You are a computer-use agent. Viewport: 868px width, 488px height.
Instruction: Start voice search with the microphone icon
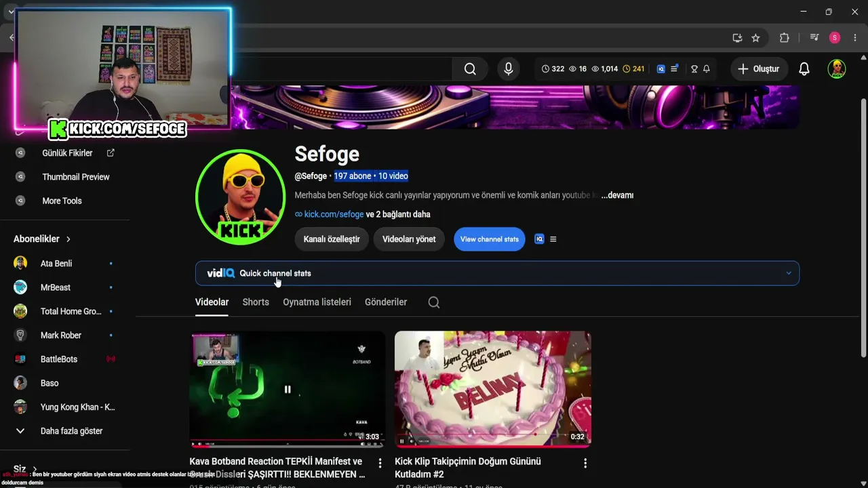(x=509, y=68)
